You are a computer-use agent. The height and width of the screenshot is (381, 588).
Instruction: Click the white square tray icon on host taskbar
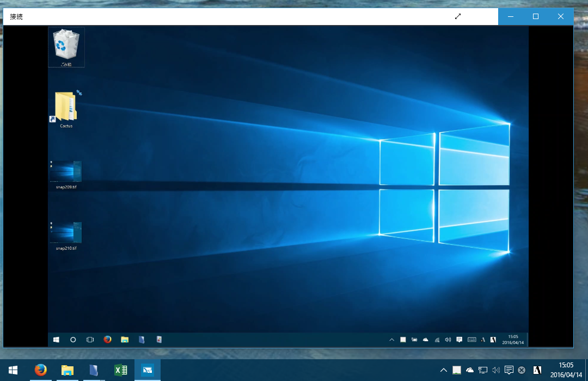[457, 370]
